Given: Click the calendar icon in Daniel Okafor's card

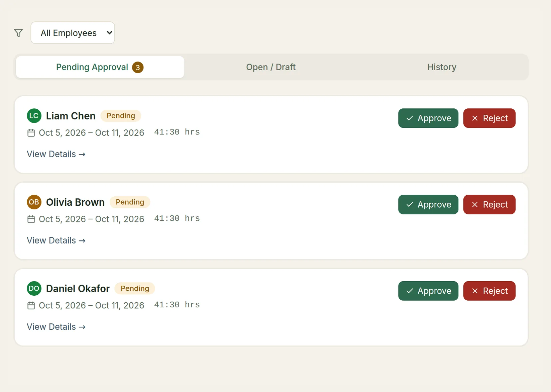Looking at the screenshot, I should (31, 305).
